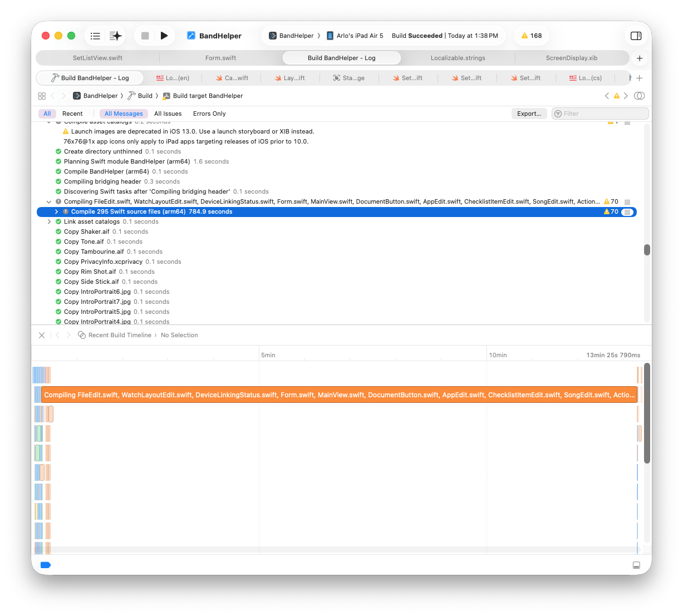Collapse the Compiling FileEdit.swift log group
Screen dimensions: 683x616
tap(49, 202)
